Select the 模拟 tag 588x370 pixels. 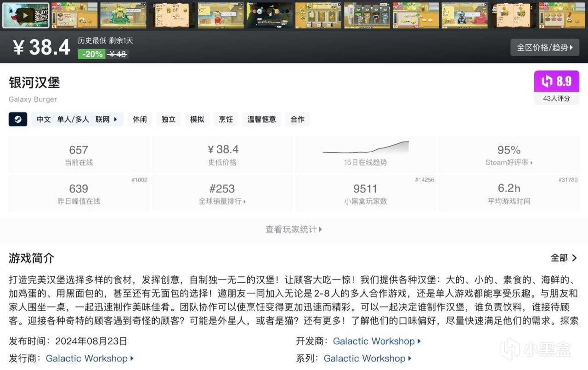tap(197, 119)
